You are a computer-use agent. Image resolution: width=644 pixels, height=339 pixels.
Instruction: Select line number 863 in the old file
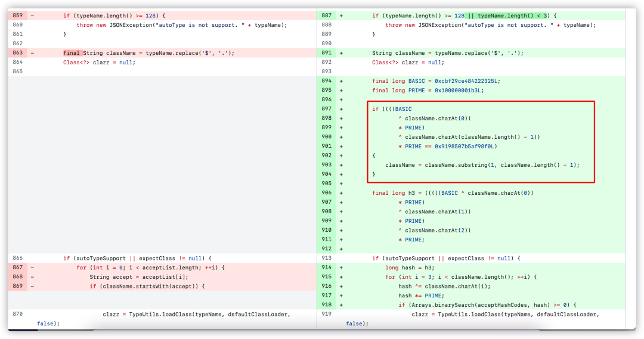pos(18,53)
